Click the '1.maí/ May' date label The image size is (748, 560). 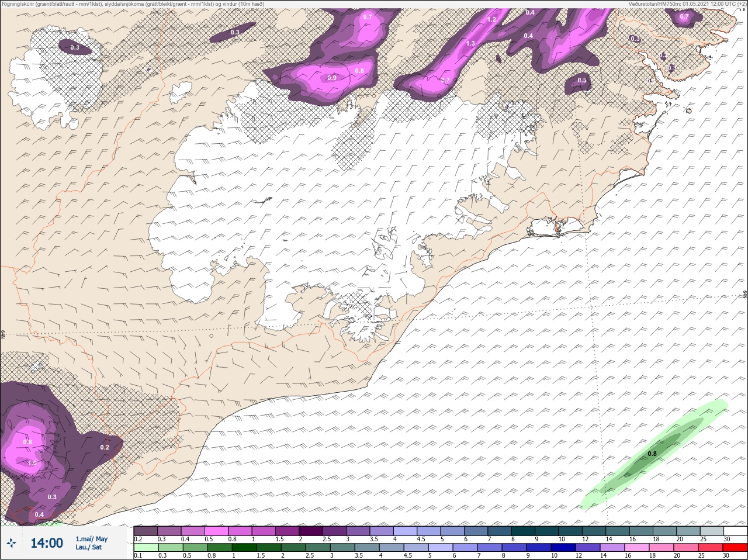click(x=92, y=539)
